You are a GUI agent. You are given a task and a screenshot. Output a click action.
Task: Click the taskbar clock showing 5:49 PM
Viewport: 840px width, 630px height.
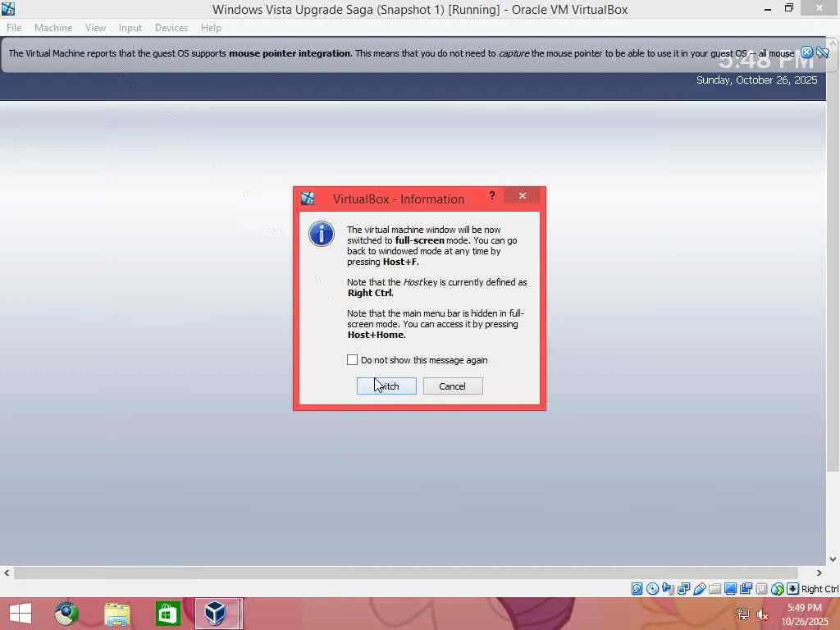805,614
